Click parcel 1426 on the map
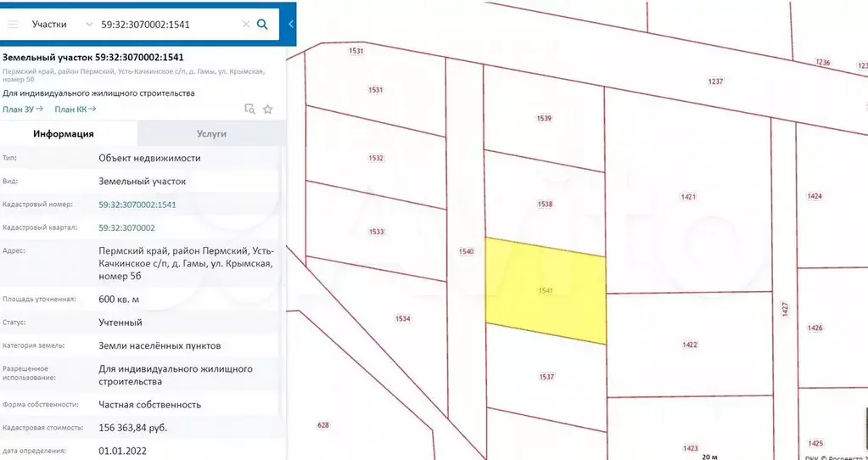The width and height of the screenshot is (868, 460). (x=815, y=328)
